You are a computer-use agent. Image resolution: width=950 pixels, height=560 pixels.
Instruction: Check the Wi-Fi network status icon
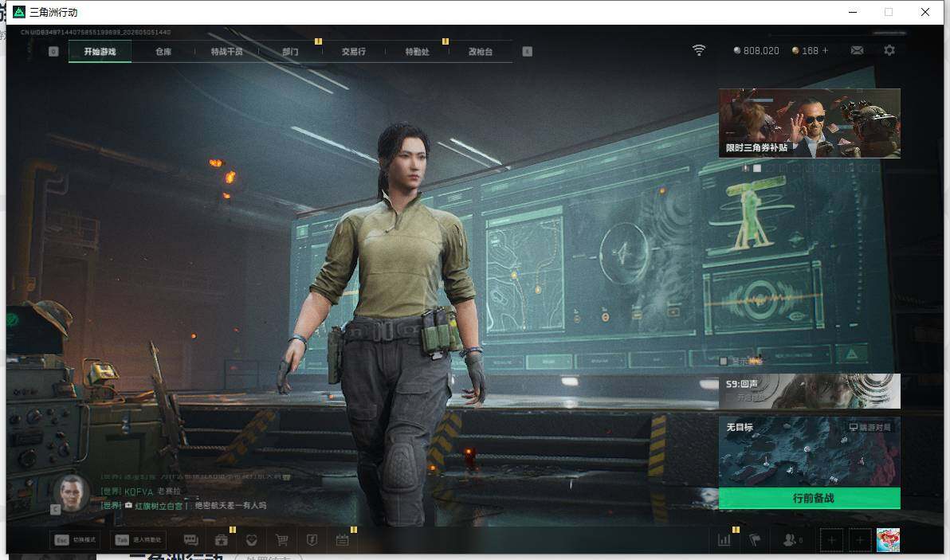click(699, 50)
